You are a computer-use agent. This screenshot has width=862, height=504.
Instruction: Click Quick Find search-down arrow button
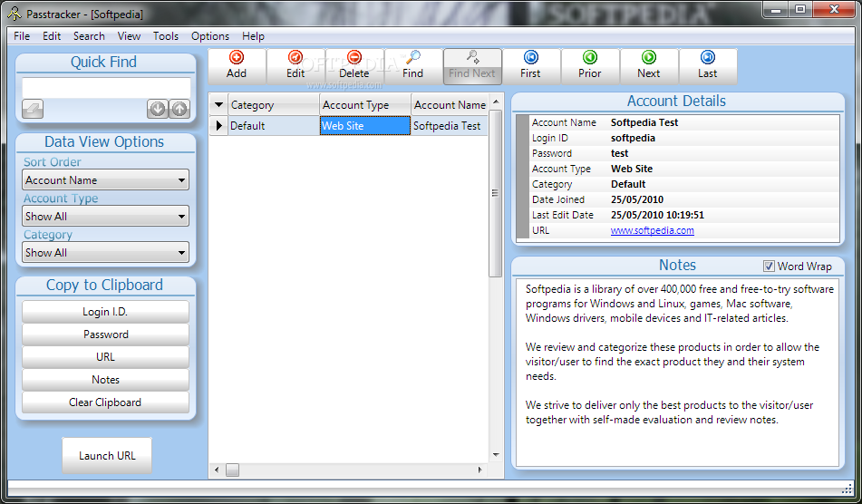pyautogui.click(x=158, y=109)
